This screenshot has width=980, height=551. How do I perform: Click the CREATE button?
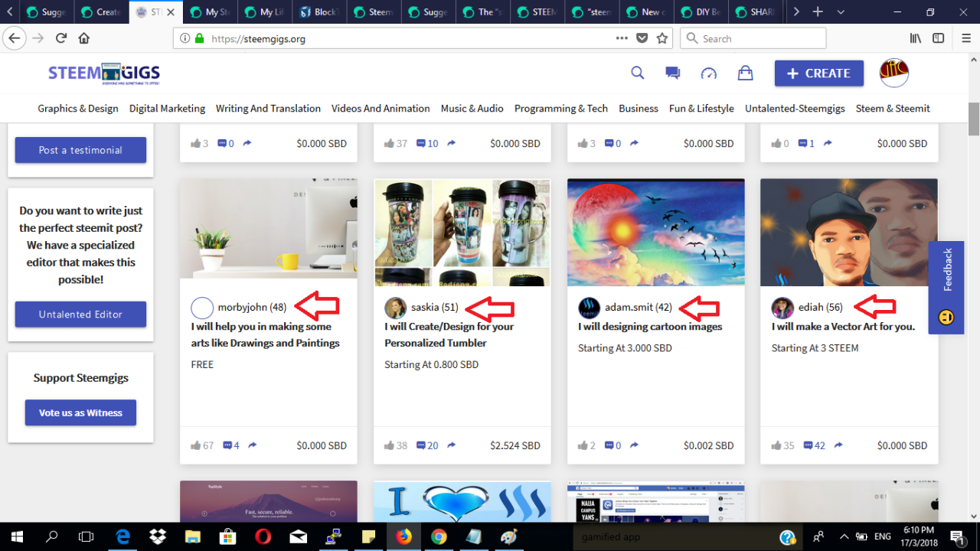(x=819, y=73)
